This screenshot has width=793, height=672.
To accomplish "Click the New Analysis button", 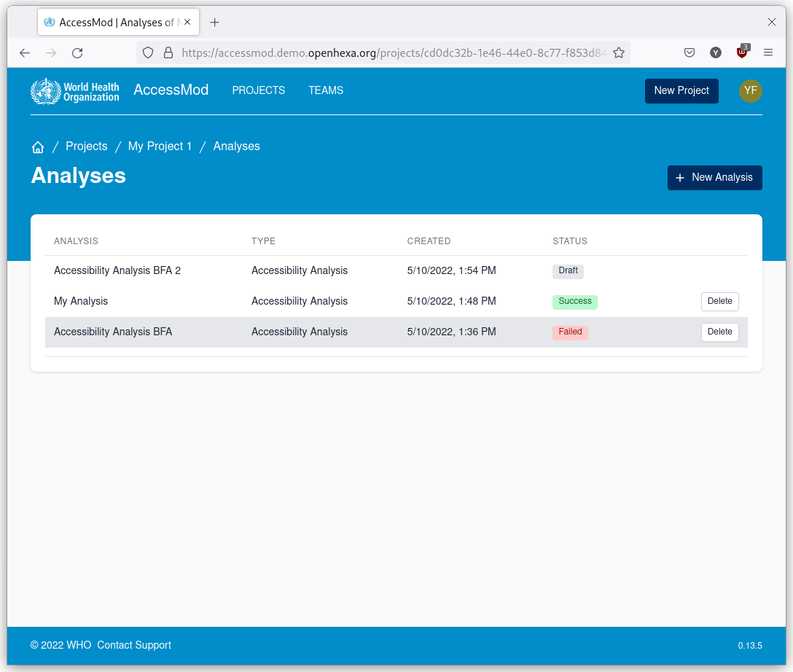I will 714,178.
